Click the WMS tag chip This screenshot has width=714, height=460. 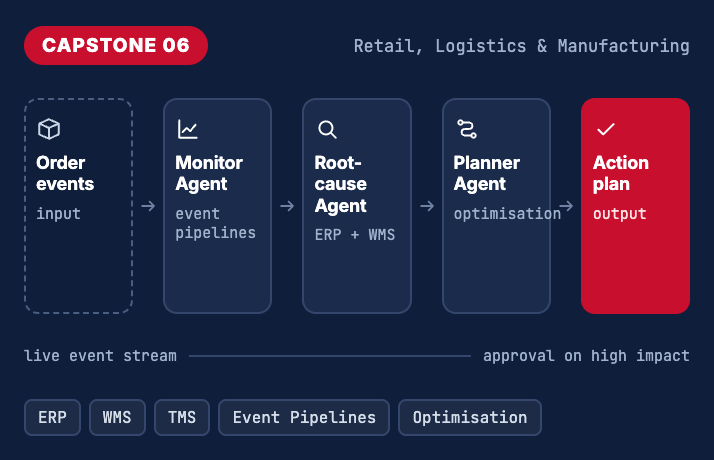(x=117, y=417)
